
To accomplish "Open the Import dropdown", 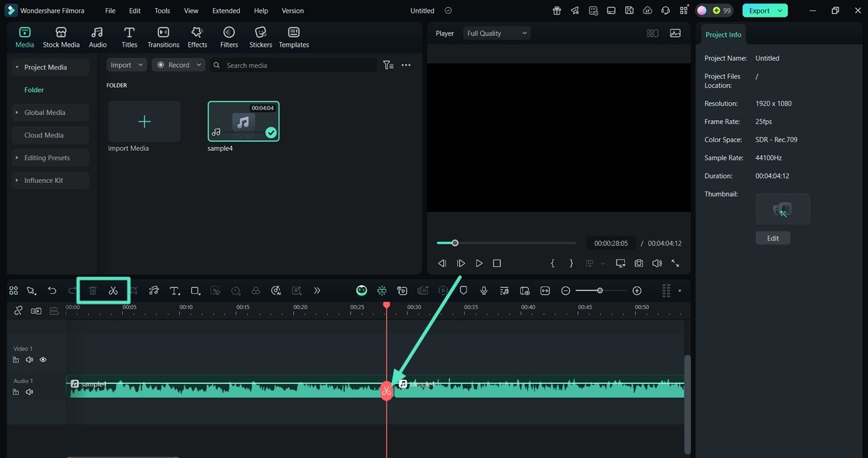I will click(126, 65).
